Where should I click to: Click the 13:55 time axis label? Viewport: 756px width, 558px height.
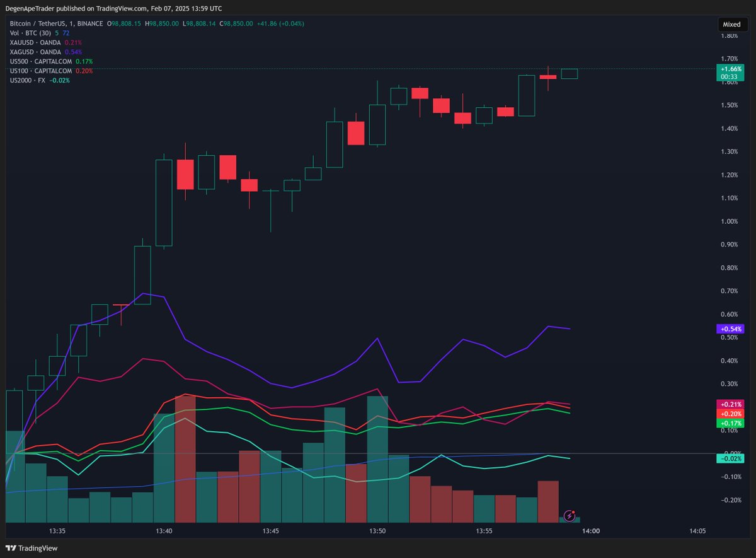(x=484, y=532)
